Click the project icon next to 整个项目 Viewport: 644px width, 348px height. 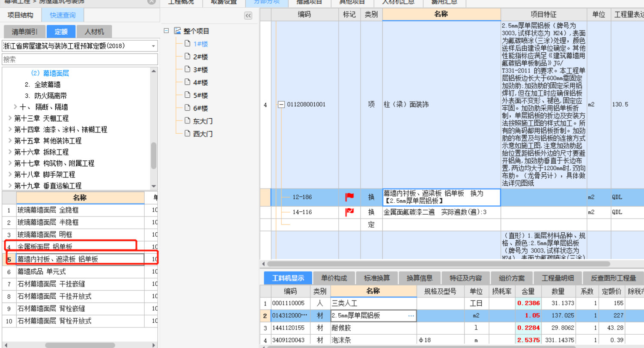(178, 31)
